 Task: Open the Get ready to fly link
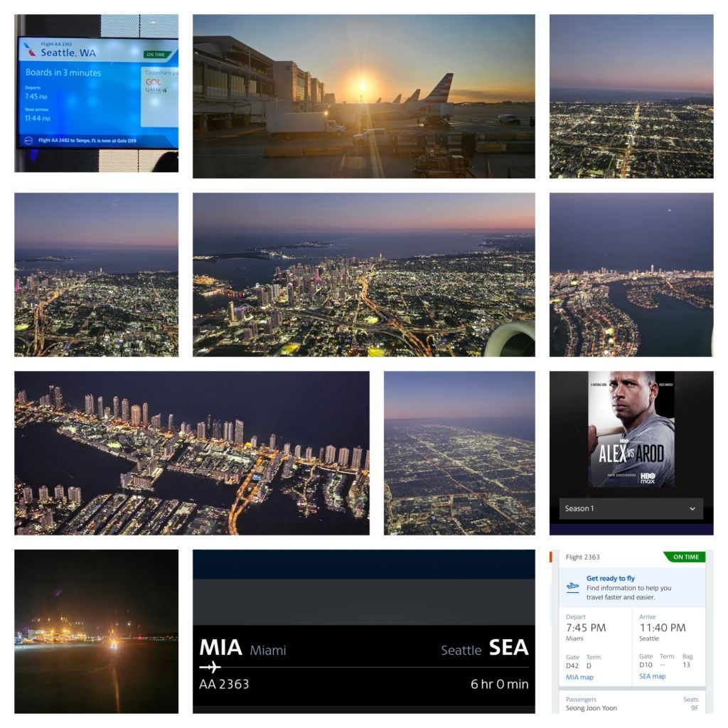pos(611,579)
